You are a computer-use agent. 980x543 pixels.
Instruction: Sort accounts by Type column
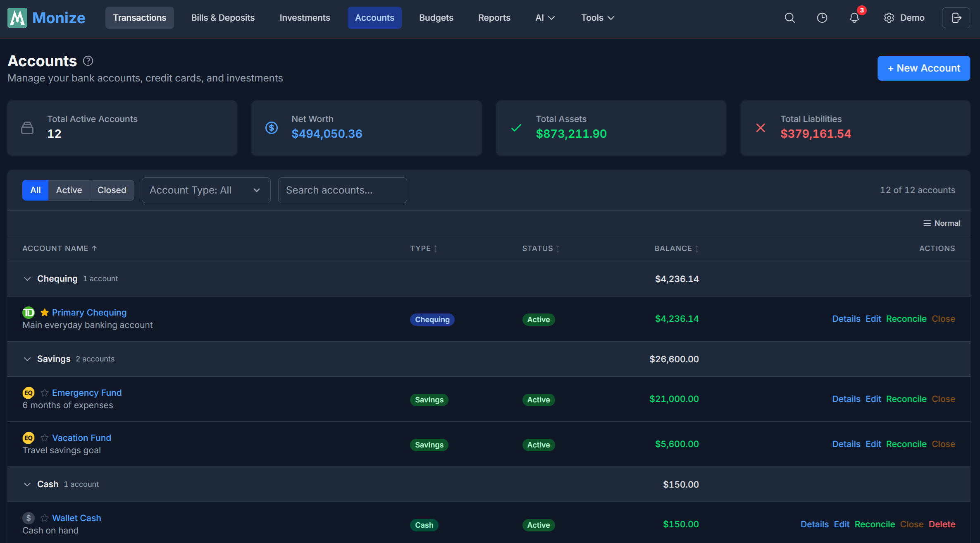(424, 249)
